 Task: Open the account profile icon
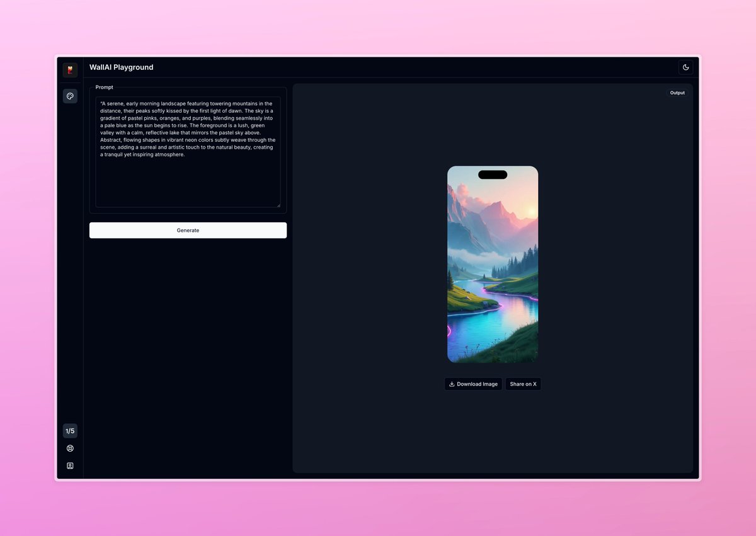pyautogui.click(x=70, y=466)
